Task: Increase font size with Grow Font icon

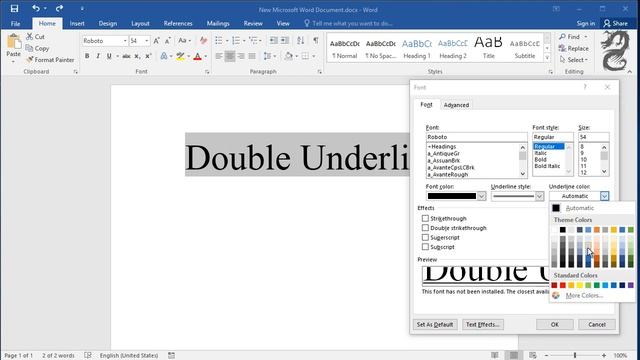Action: (x=156, y=41)
